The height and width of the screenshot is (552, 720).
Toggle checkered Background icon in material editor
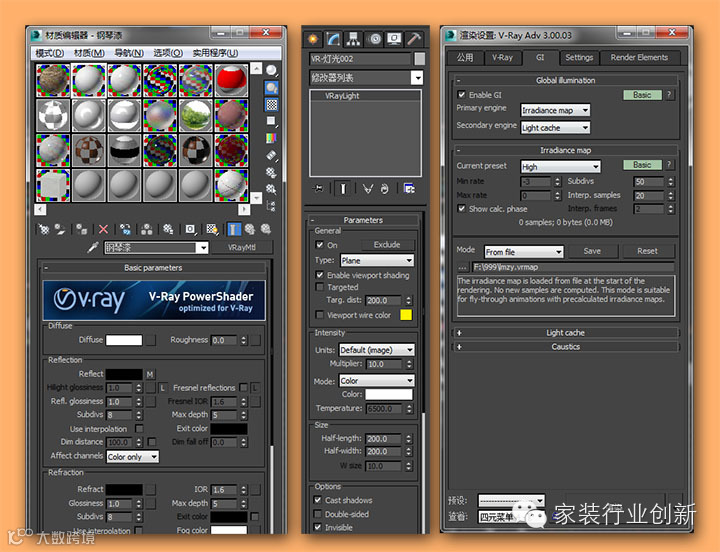[x=271, y=105]
